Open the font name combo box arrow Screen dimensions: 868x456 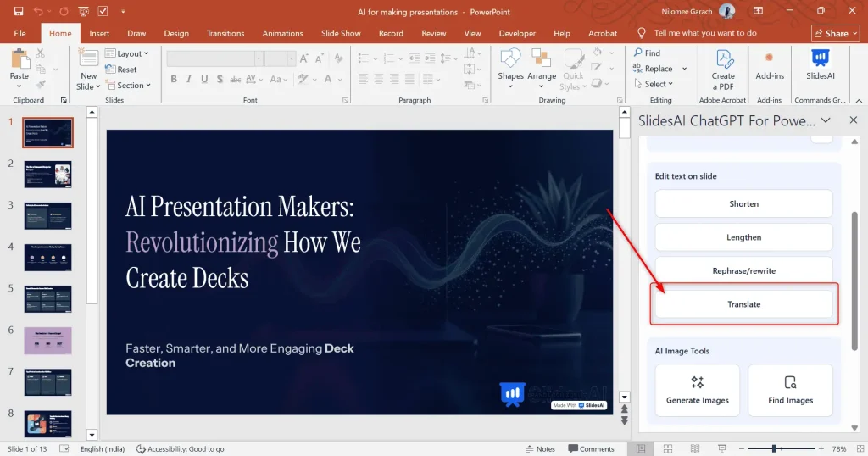click(x=259, y=58)
